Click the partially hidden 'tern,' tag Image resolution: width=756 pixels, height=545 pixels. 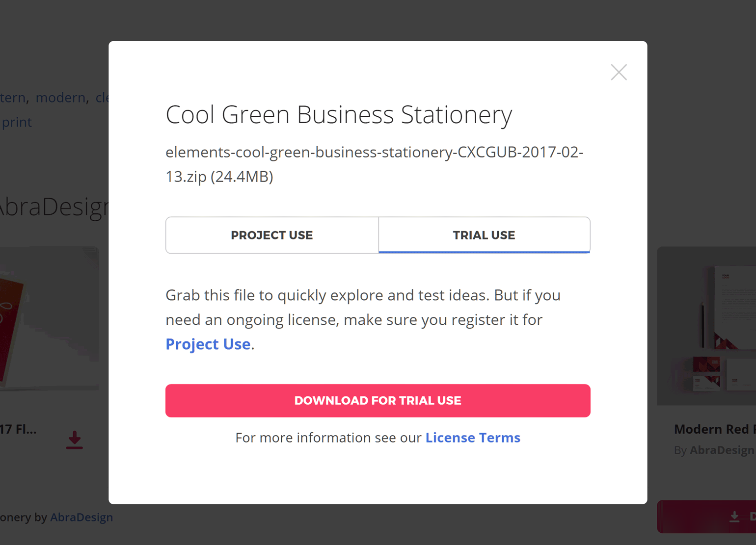[x=13, y=98]
